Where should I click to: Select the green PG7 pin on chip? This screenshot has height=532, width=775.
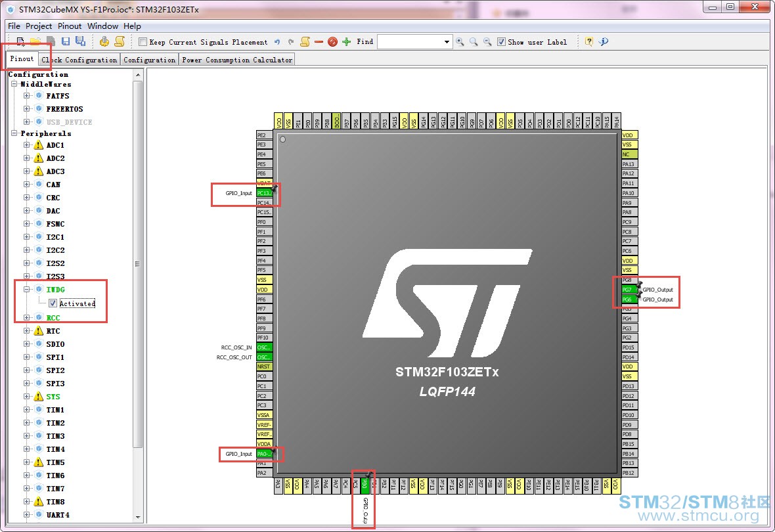pos(629,290)
